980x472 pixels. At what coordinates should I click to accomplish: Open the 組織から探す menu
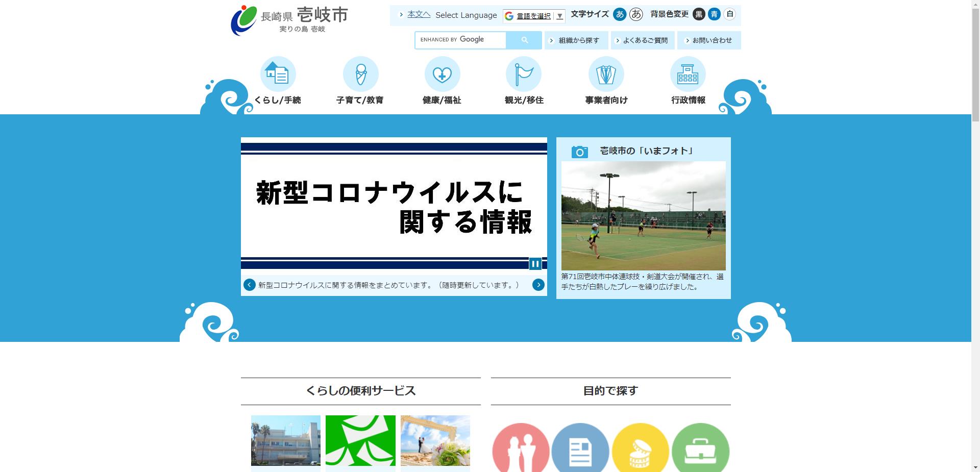[576, 40]
